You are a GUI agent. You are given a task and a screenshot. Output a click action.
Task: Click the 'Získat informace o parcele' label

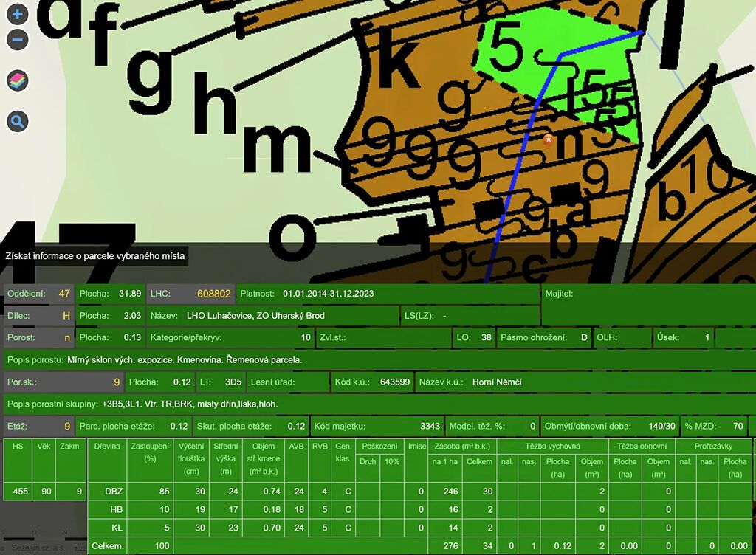click(x=94, y=257)
